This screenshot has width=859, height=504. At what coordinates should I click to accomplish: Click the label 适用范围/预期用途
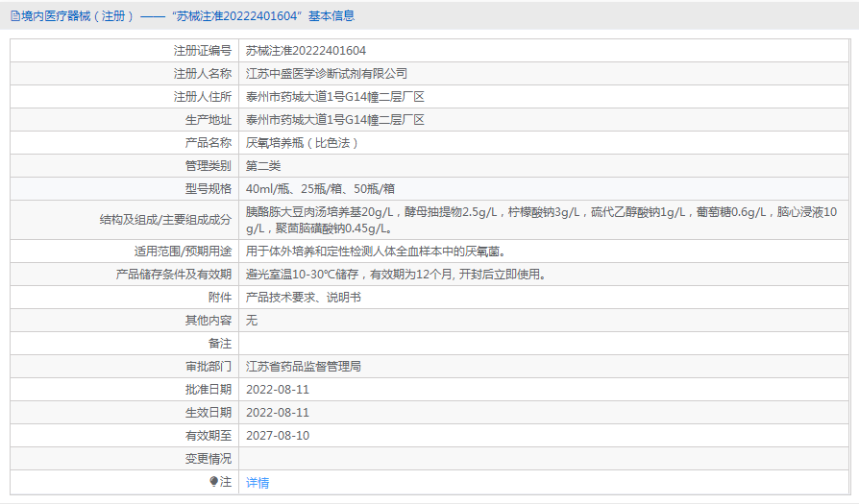[x=183, y=252]
